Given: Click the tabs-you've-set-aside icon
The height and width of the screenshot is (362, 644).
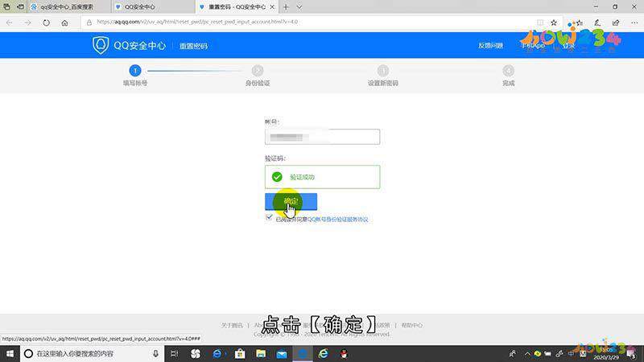Looking at the screenshot, I should pyautogui.click(x=6, y=7).
